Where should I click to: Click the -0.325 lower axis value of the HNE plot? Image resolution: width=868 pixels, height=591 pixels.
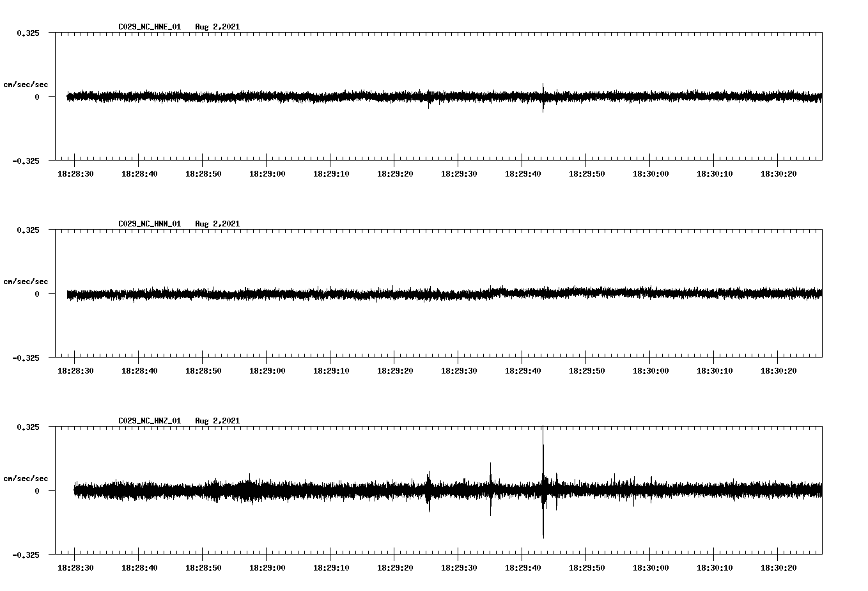point(26,161)
